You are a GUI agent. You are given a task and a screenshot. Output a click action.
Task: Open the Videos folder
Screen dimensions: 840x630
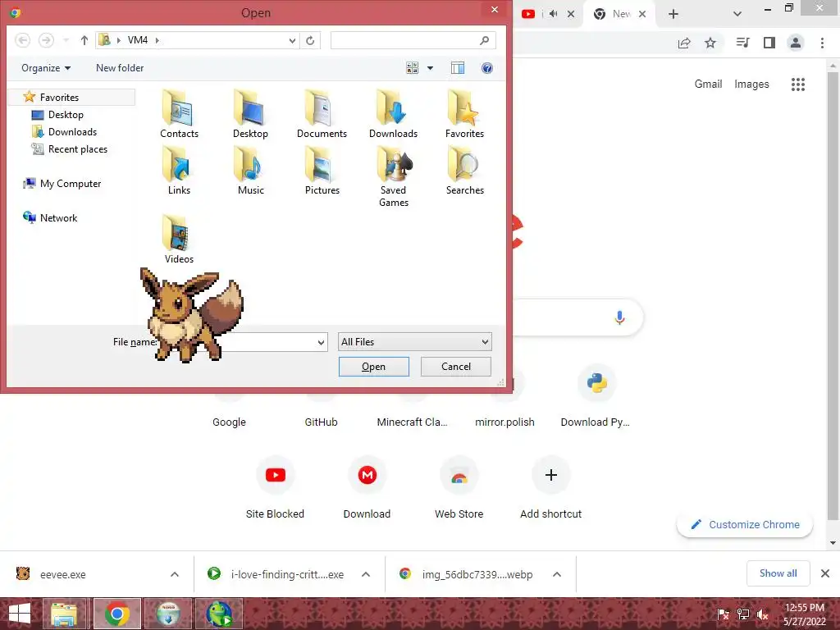tap(179, 239)
